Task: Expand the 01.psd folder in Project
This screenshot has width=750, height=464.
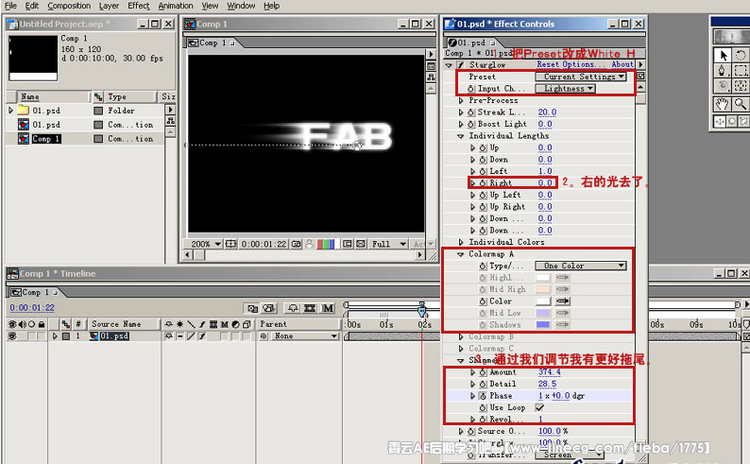Action: coord(11,110)
